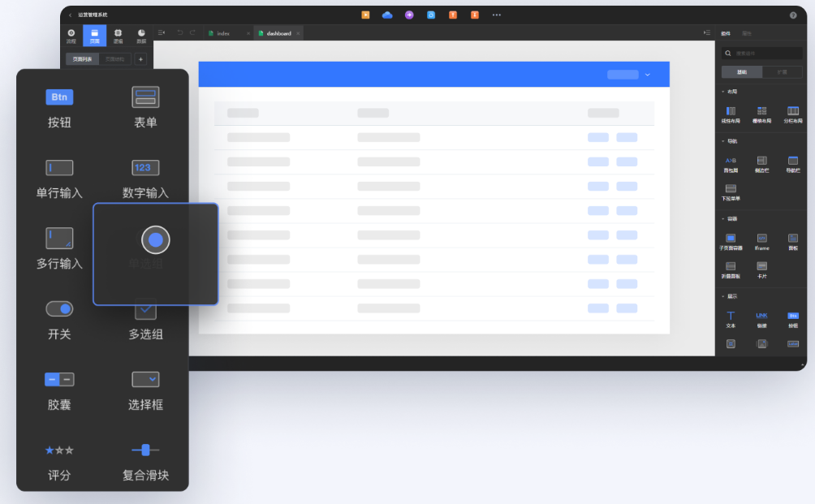Select the 评分 star rating component
This screenshot has width=815, height=504.
(x=59, y=463)
